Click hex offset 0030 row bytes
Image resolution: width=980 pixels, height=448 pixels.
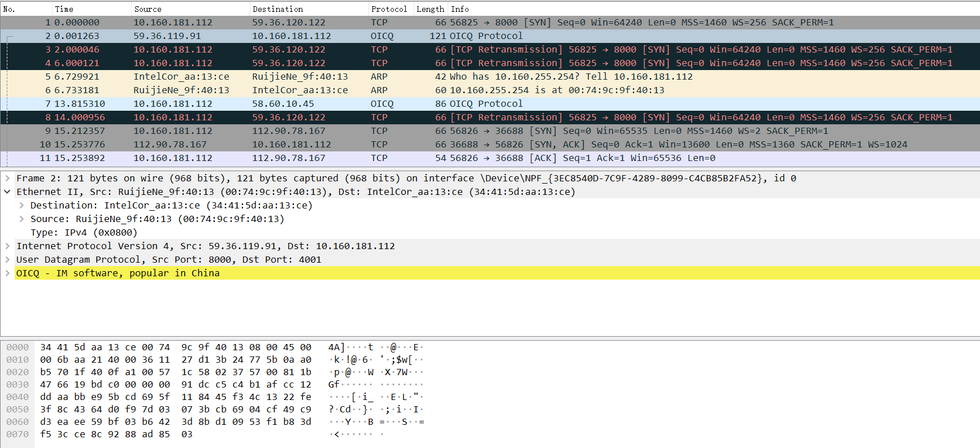click(176, 385)
